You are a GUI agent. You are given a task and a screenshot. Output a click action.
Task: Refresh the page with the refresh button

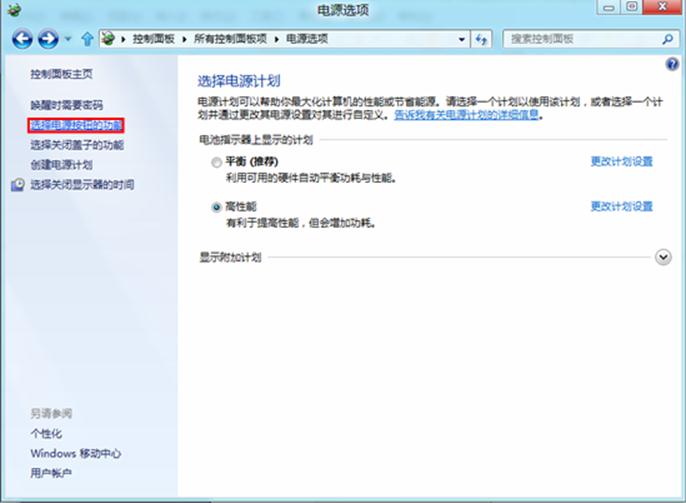481,39
